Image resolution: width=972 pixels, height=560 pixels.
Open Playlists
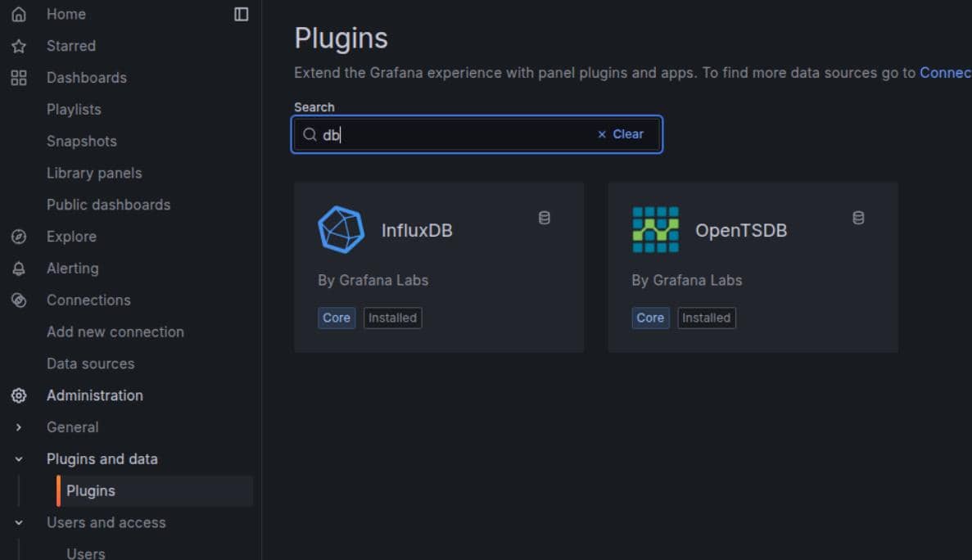click(x=74, y=110)
